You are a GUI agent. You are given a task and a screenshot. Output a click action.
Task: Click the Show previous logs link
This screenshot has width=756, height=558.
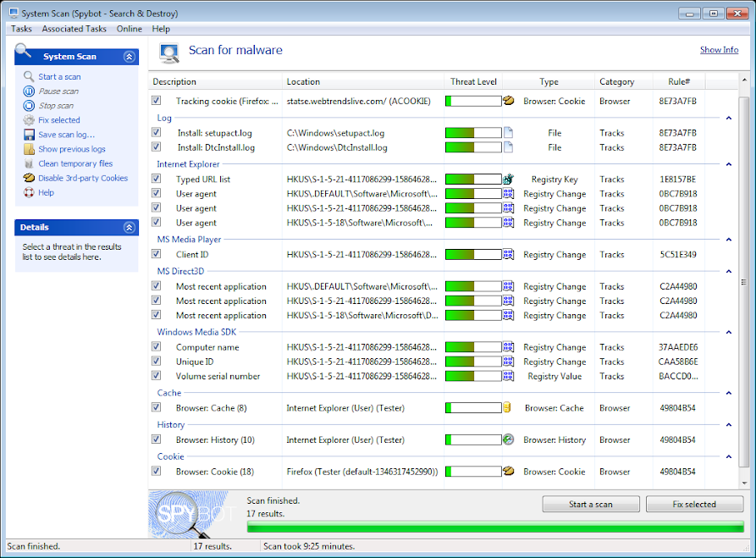72,149
